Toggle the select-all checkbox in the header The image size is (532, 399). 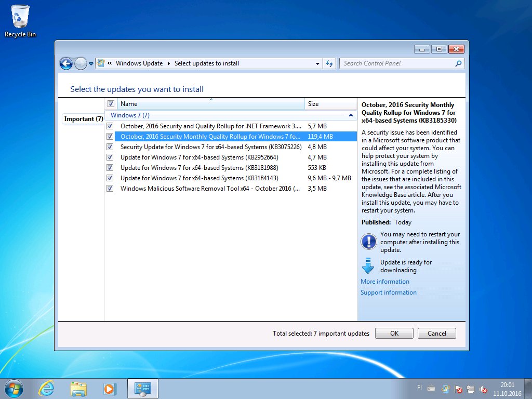[x=111, y=103]
